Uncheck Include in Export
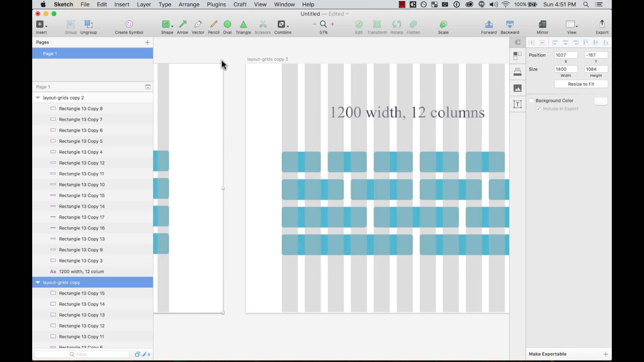This screenshot has height=362, width=644. tap(538, 109)
